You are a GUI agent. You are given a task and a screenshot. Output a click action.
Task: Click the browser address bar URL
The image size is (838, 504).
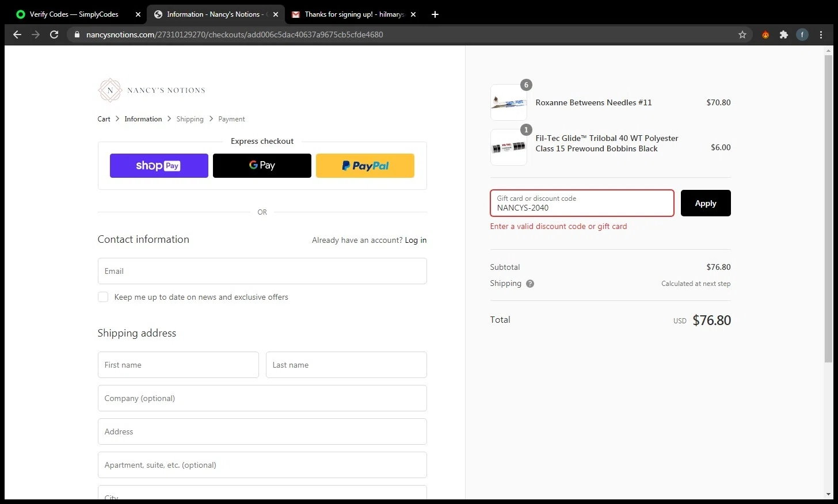point(234,35)
